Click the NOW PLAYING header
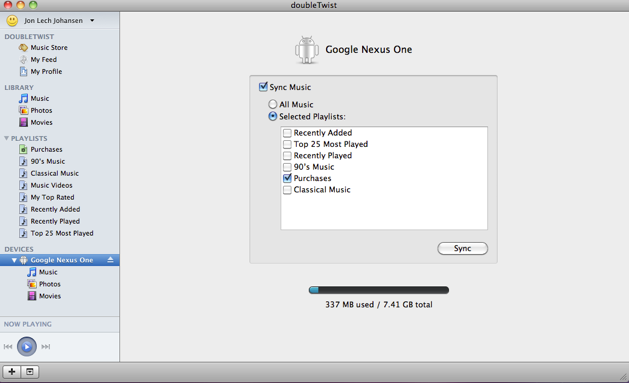 click(x=28, y=324)
